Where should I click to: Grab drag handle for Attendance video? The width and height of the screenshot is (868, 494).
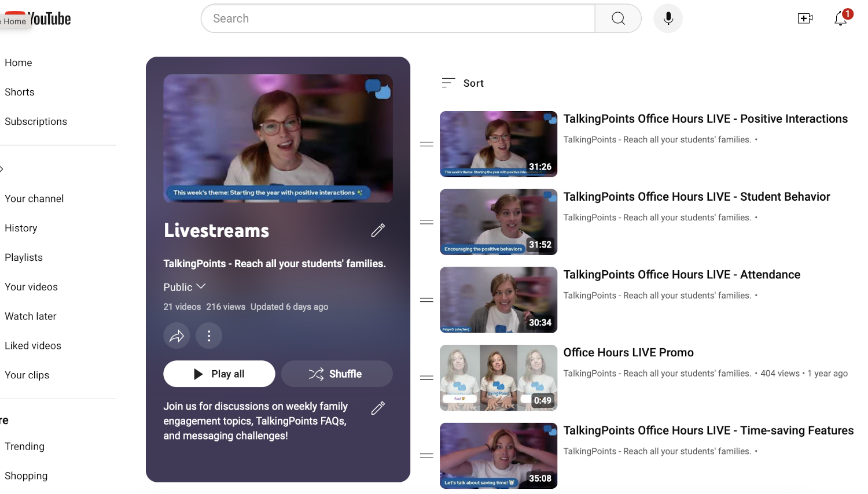[x=426, y=300]
